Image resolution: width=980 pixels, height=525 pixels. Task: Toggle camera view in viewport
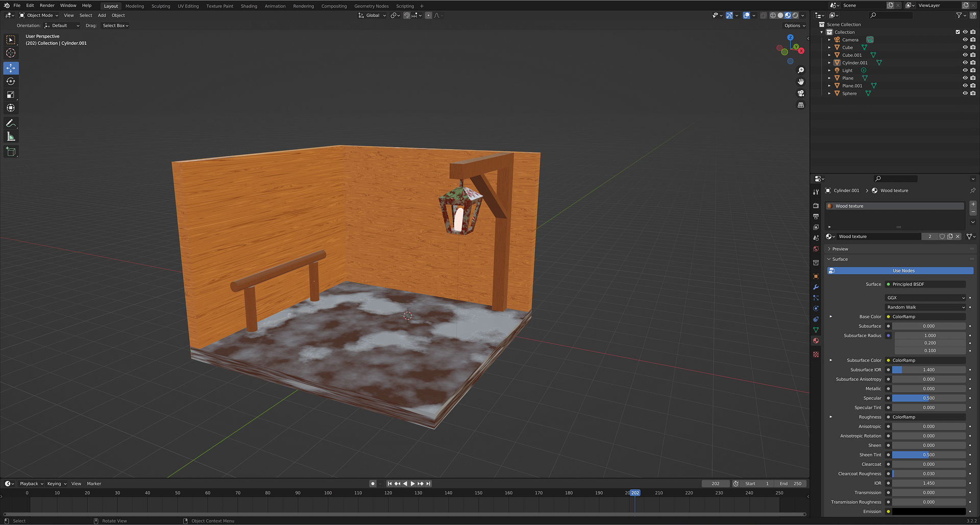(x=801, y=93)
